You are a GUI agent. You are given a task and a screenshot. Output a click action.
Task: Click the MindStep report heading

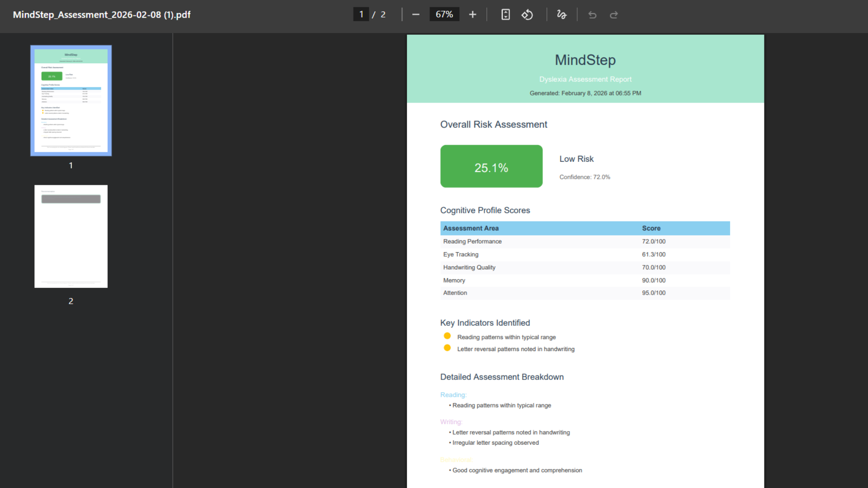coord(585,60)
